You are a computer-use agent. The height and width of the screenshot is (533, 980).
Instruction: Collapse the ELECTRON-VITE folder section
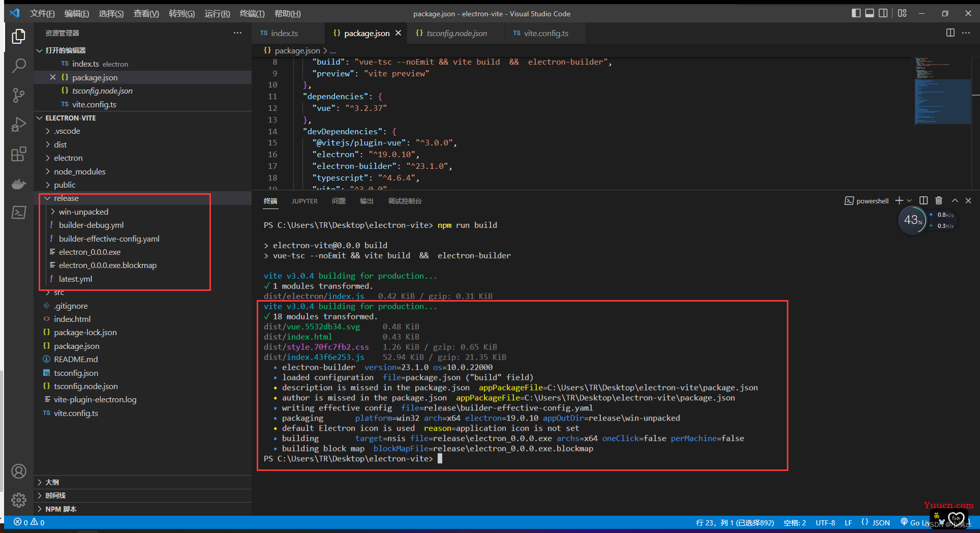[40, 118]
